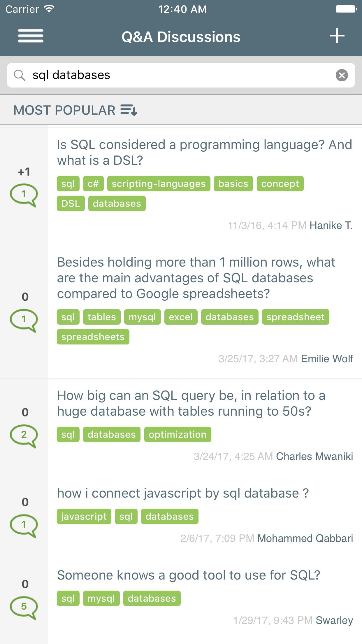Tap the search input field
The width and height of the screenshot is (362, 644).
click(x=175, y=75)
